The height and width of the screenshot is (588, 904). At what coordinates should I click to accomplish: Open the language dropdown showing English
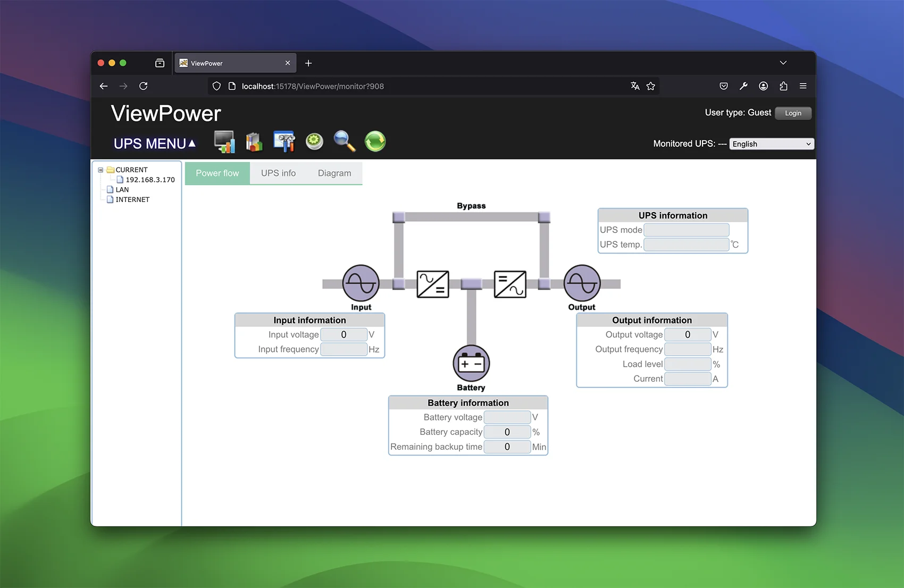772,144
